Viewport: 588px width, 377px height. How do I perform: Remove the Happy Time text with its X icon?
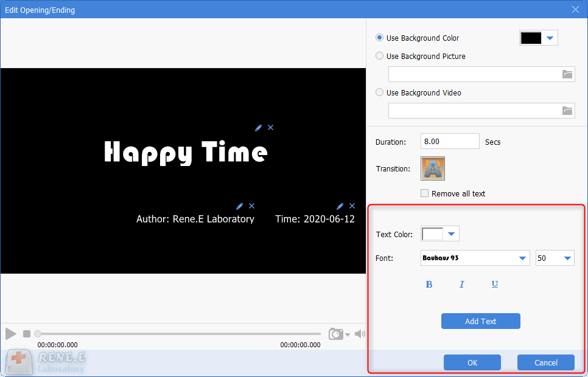click(270, 128)
